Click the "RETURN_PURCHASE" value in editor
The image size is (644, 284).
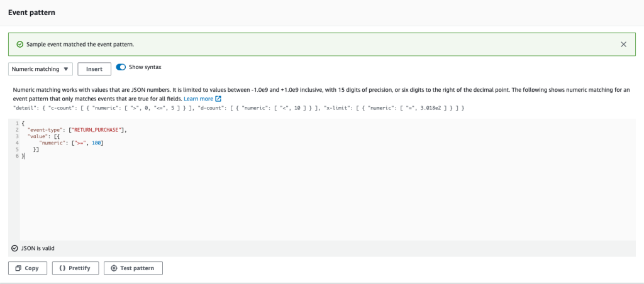coord(98,129)
